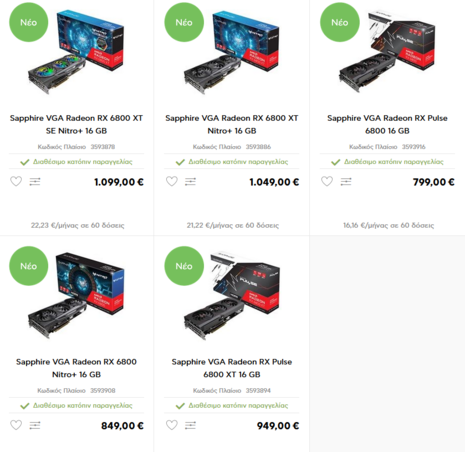Favorite the 1.049,00 € RX 6800 XT Nitro+
This screenshot has height=452, width=465.
[x=172, y=181]
